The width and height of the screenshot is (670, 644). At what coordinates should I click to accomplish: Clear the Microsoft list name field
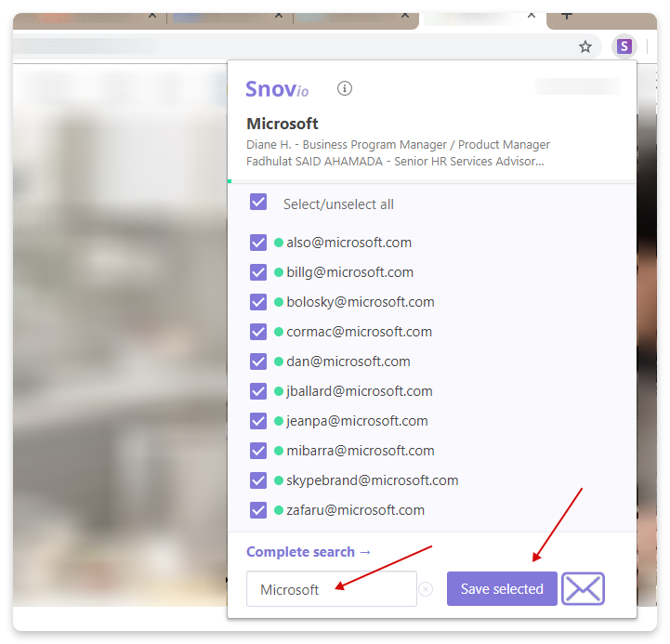(x=426, y=589)
